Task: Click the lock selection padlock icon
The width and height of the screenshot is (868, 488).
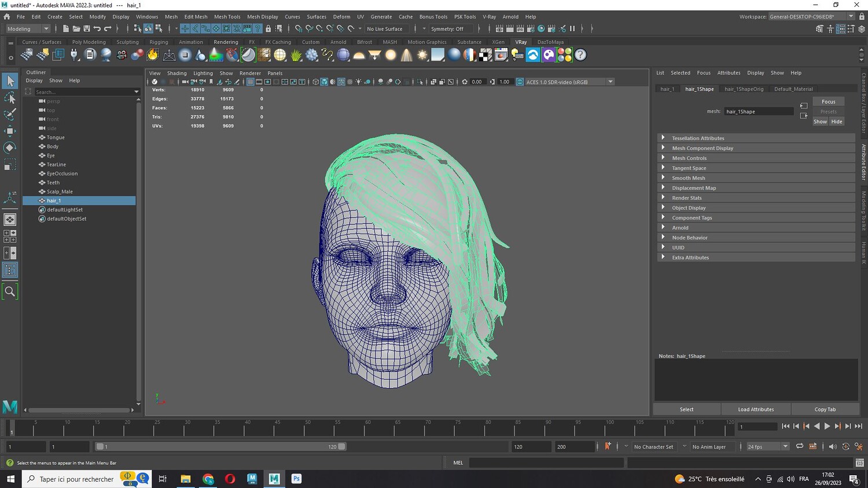Action: (268, 28)
